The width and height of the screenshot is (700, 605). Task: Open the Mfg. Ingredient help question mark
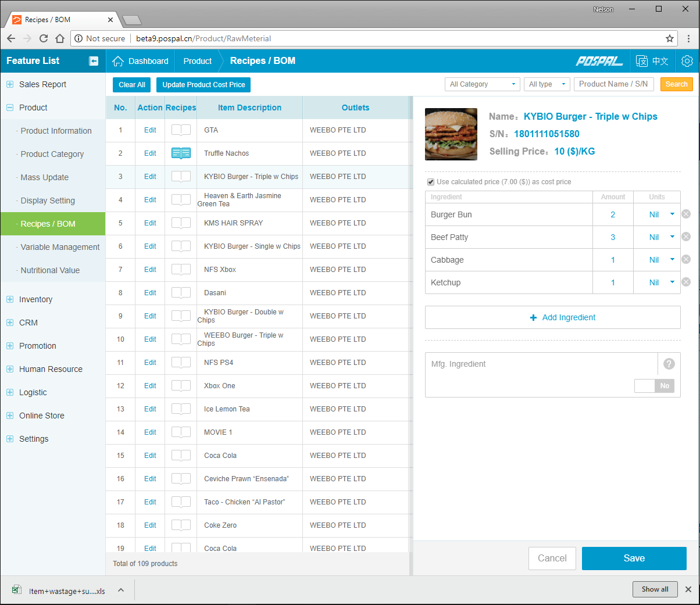coord(669,364)
